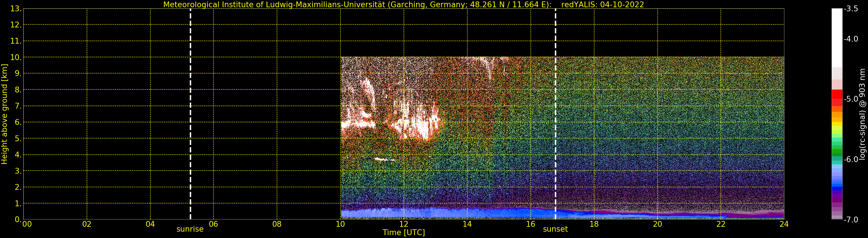
Task: Click the small white cloud streak near 3.7 km
Action: pyautogui.click(x=384, y=159)
